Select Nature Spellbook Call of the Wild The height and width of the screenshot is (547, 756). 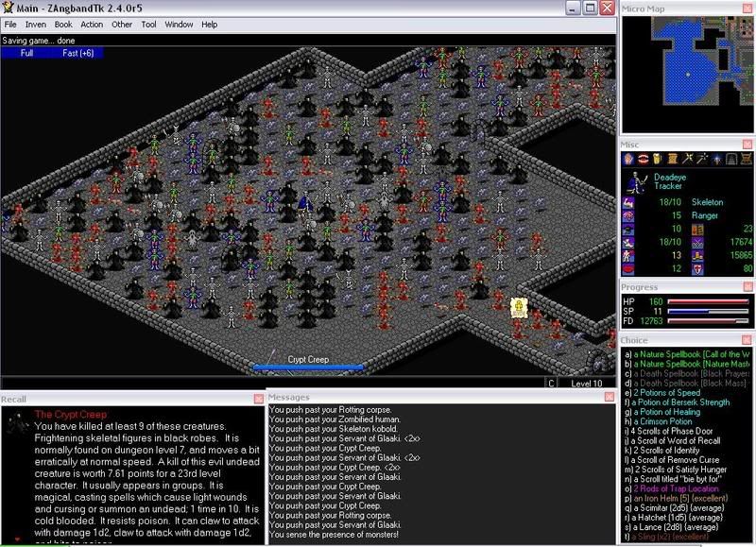point(687,354)
